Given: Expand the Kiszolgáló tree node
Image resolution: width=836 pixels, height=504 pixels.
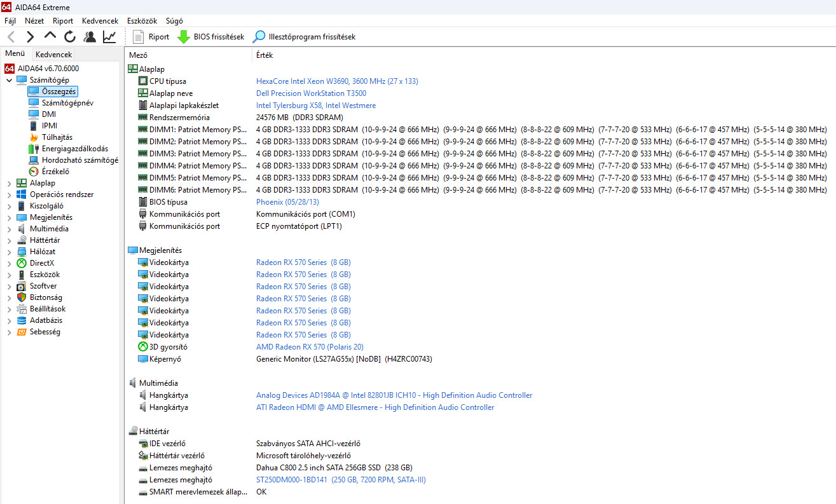Looking at the screenshot, I should click(9, 206).
